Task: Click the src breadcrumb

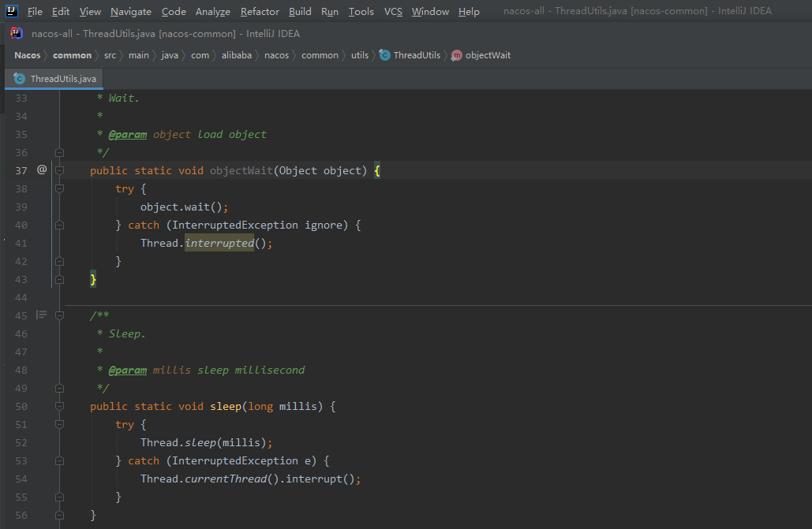Action: pyautogui.click(x=110, y=55)
